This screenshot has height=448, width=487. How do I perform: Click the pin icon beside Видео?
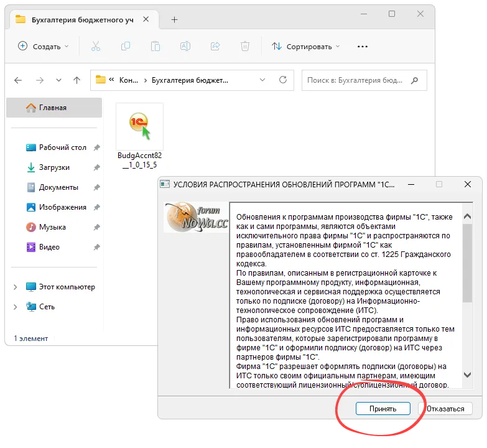click(97, 246)
